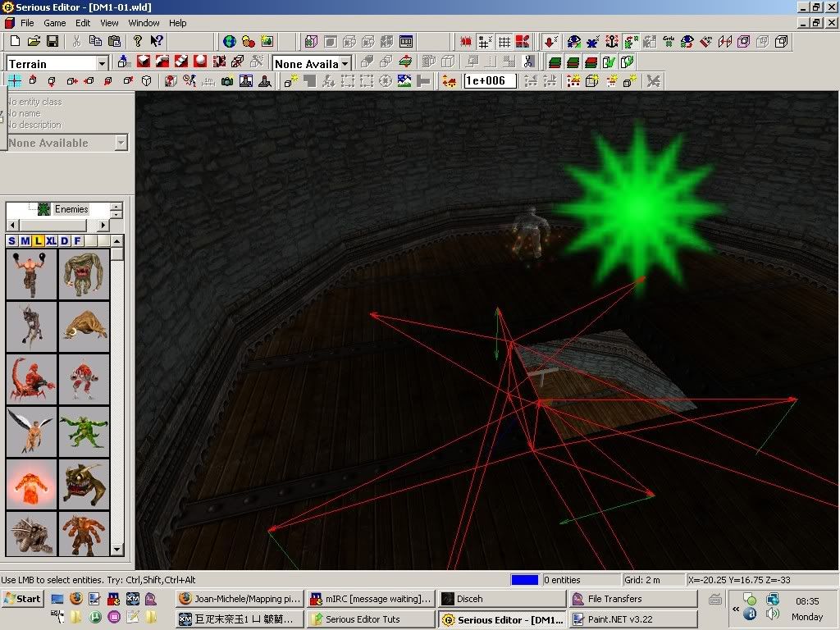This screenshot has width=840, height=630.
Task: Click the globe world settings icon
Action: (x=230, y=41)
